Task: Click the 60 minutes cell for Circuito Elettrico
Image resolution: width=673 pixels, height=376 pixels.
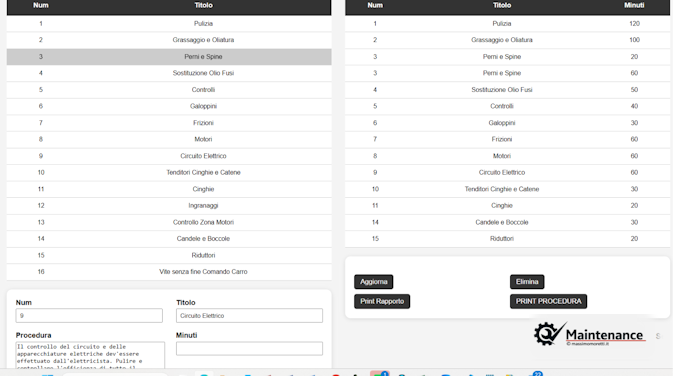Action: pyautogui.click(x=634, y=173)
